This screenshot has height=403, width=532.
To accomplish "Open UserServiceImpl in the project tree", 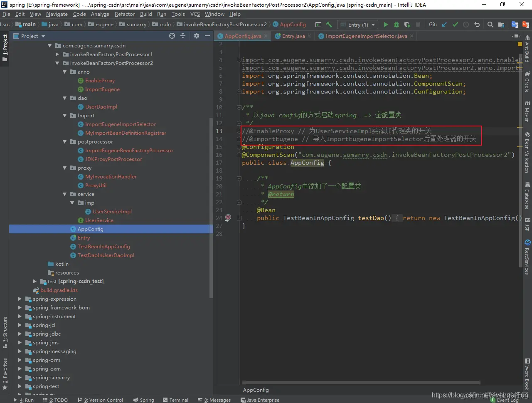I will (112, 212).
